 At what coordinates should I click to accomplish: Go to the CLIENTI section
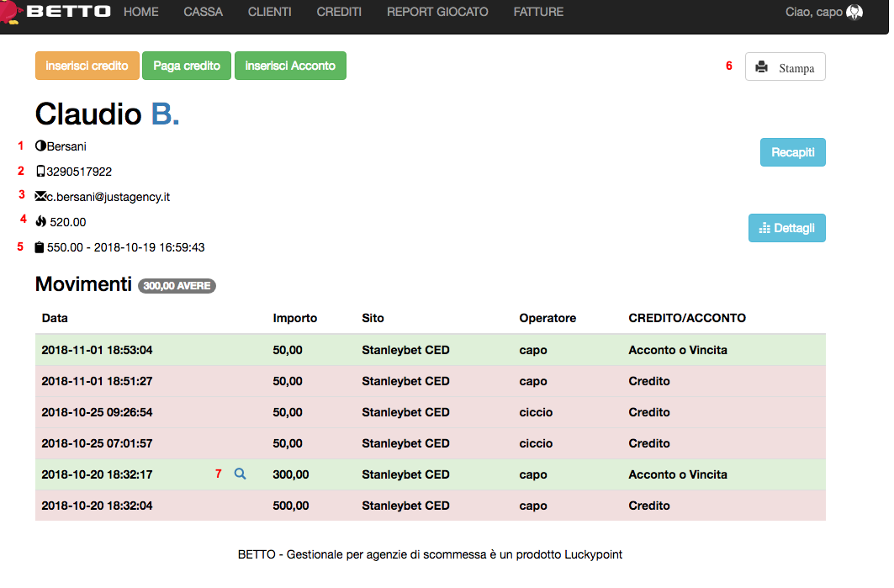(x=269, y=12)
